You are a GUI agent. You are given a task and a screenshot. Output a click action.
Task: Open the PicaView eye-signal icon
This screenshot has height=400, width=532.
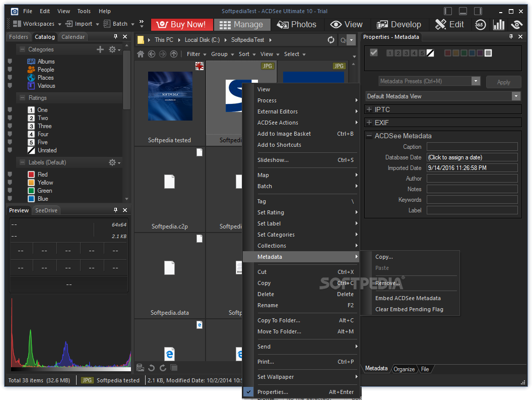(x=517, y=25)
